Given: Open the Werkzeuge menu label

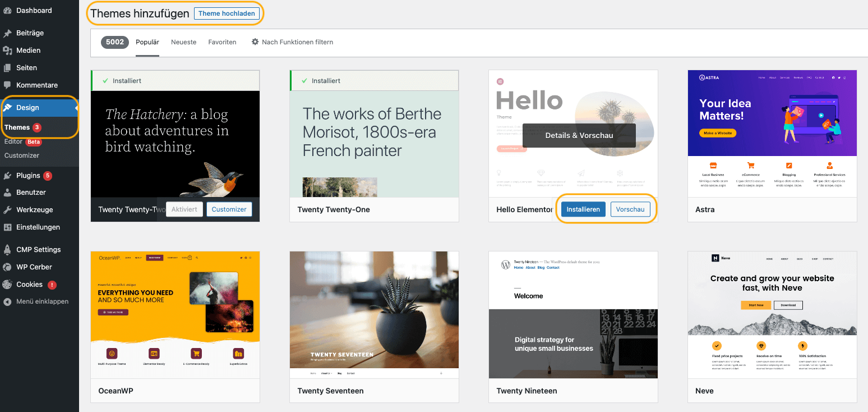Looking at the screenshot, I should coord(35,210).
